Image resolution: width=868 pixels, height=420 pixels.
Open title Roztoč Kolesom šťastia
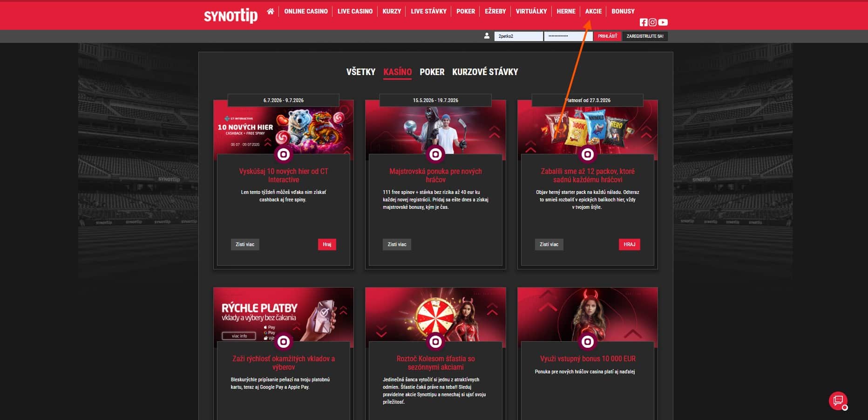click(x=435, y=363)
